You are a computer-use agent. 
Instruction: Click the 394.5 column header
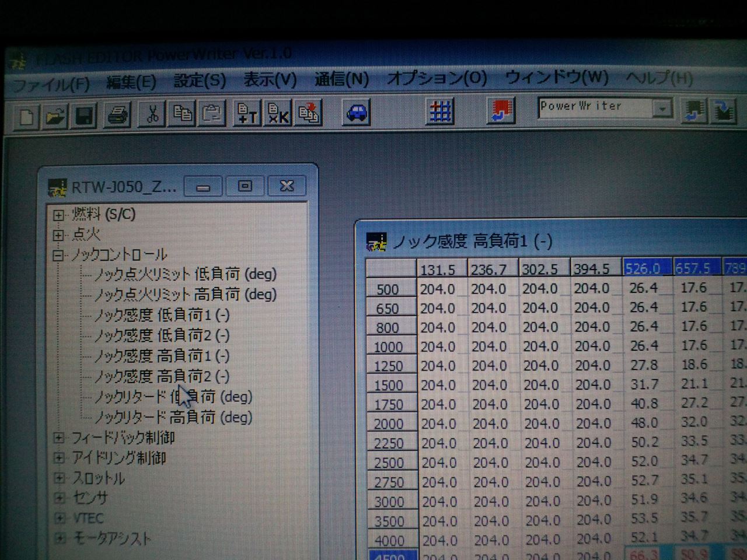(x=596, y=268)
